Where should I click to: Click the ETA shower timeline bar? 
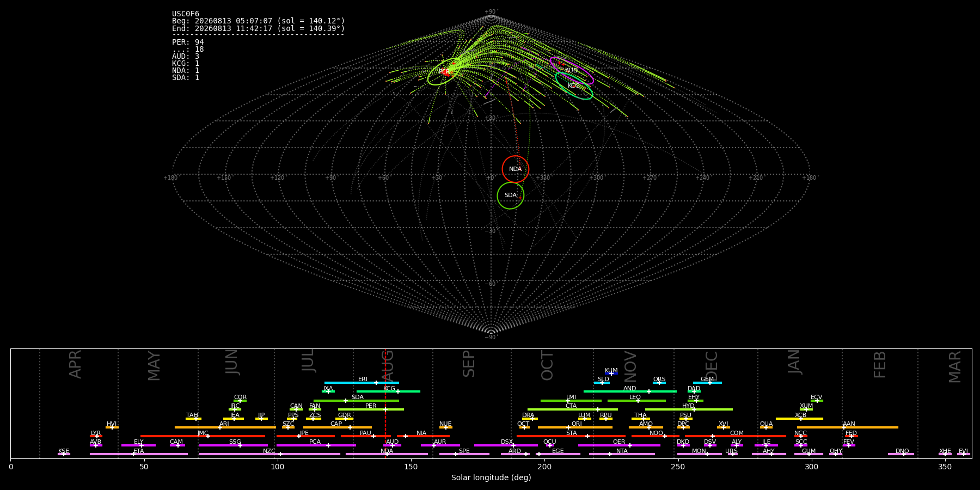click(x=139, y=454)
